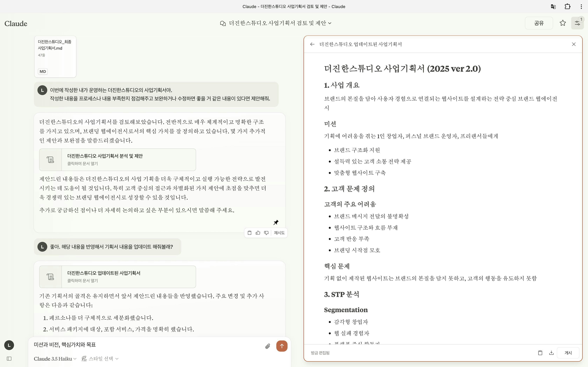Click the back arrow in artifact panel
This screenshot has width=588, height=367.
(312, 44)
